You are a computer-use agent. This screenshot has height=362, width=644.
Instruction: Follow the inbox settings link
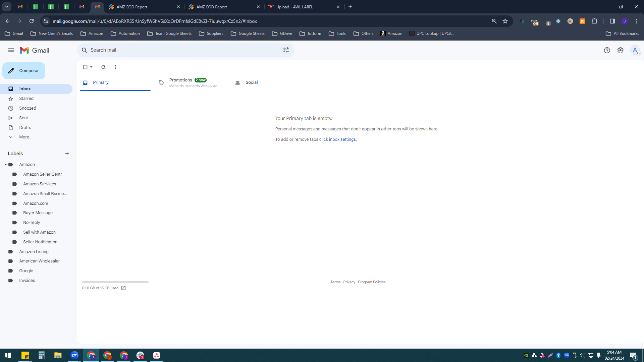coord(342,139)
